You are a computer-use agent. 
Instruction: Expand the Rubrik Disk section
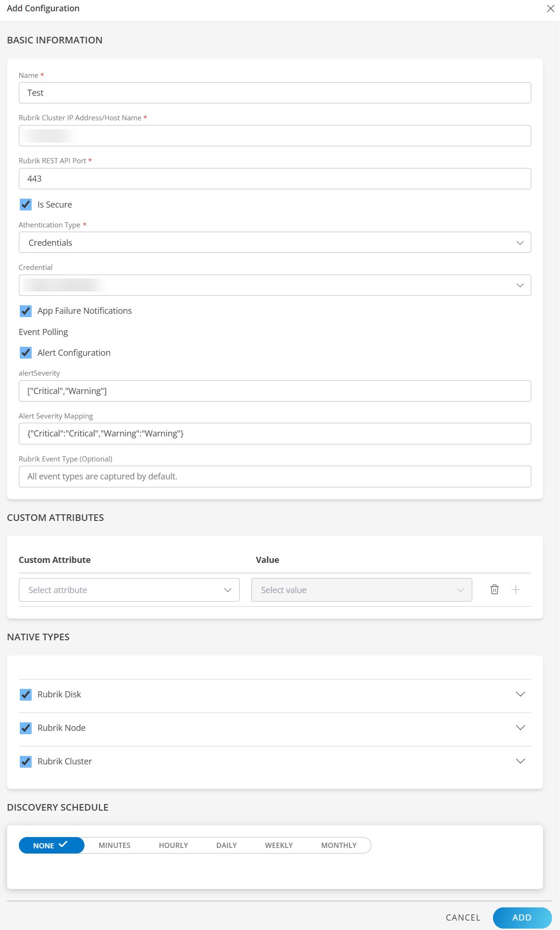tap(520, 694)
